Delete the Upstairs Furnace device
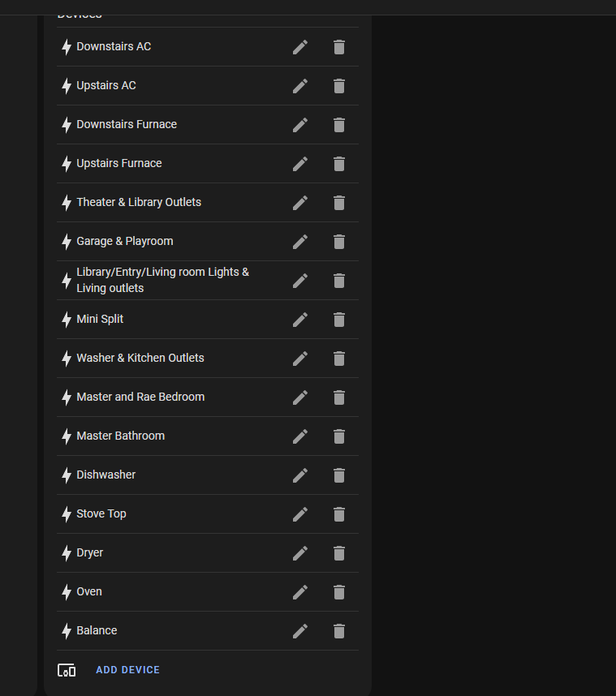 coord(339,164)
